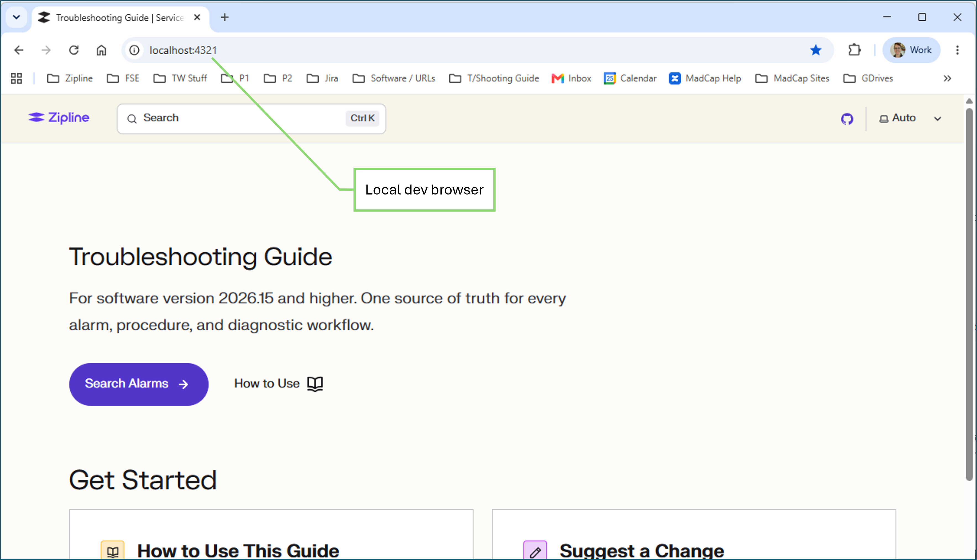The image size is (977, 560).
Task: Open How to Use This Guide card
Action: 271,535
